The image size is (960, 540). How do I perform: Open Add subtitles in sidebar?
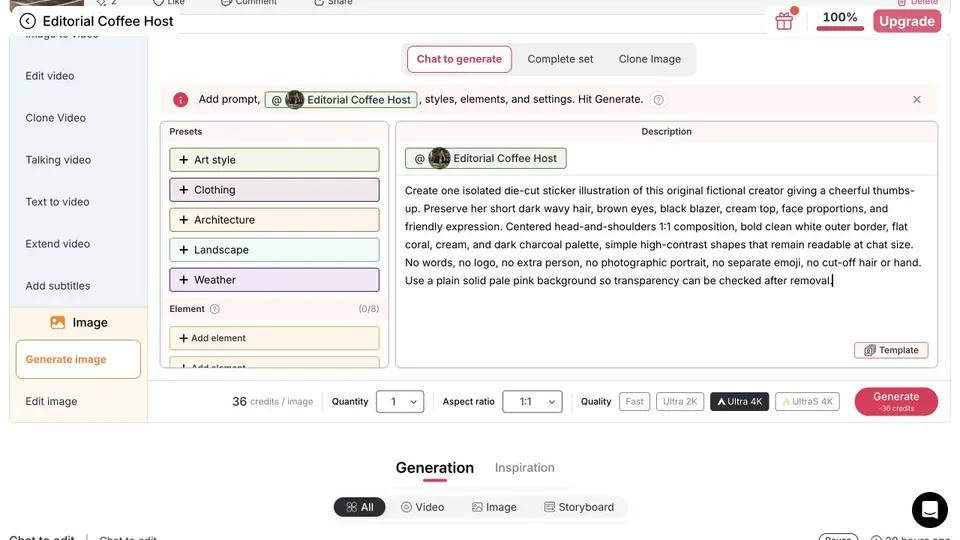click(58, 286)
